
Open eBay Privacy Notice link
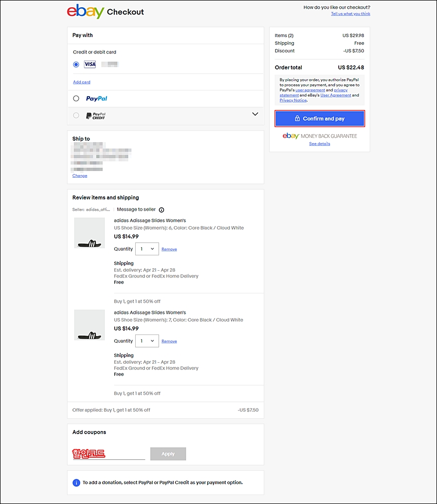tap(293, 100)
